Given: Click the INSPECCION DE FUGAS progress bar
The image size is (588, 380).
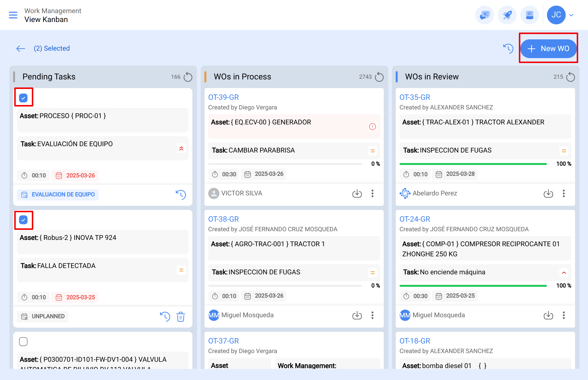Looking at the screenshot, I should click(x=473, y=164).
